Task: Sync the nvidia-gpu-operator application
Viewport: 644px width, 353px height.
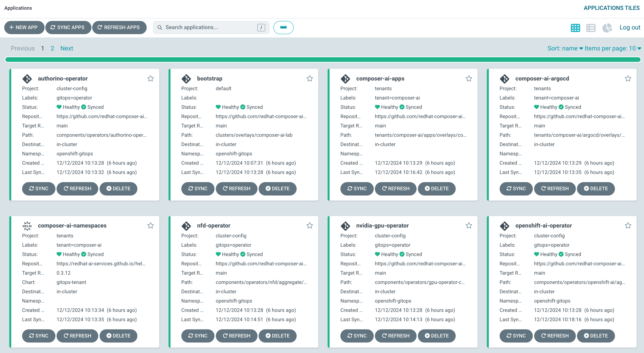Action: (357, 336)
